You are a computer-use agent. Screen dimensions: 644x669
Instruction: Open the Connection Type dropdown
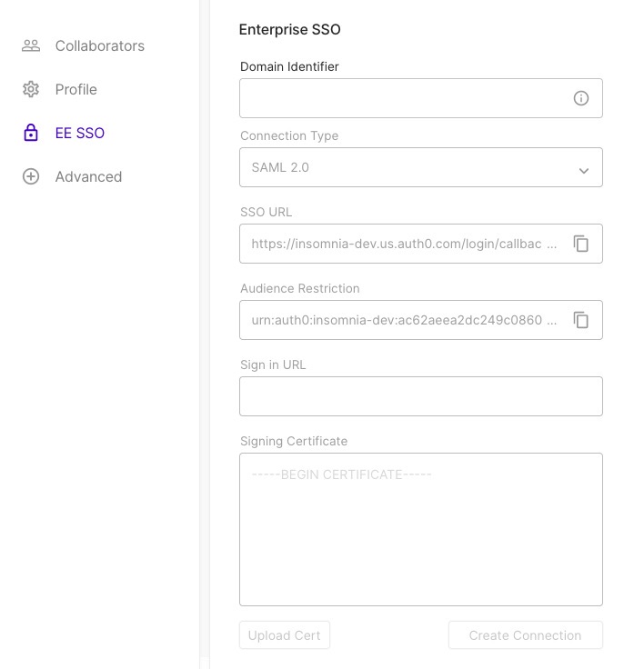tap(420, 167)
